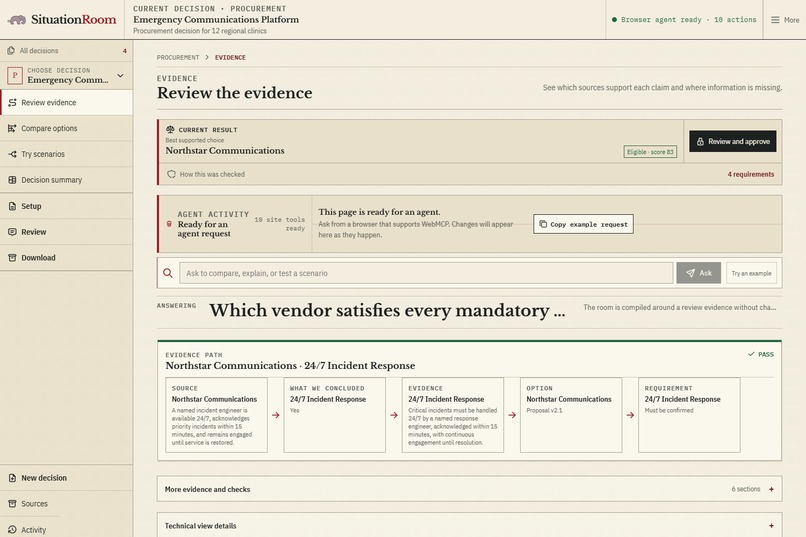The height and width of the screenshot is (537, 806).
Task: Click the All decisions count 4
Action: point(124,51)
